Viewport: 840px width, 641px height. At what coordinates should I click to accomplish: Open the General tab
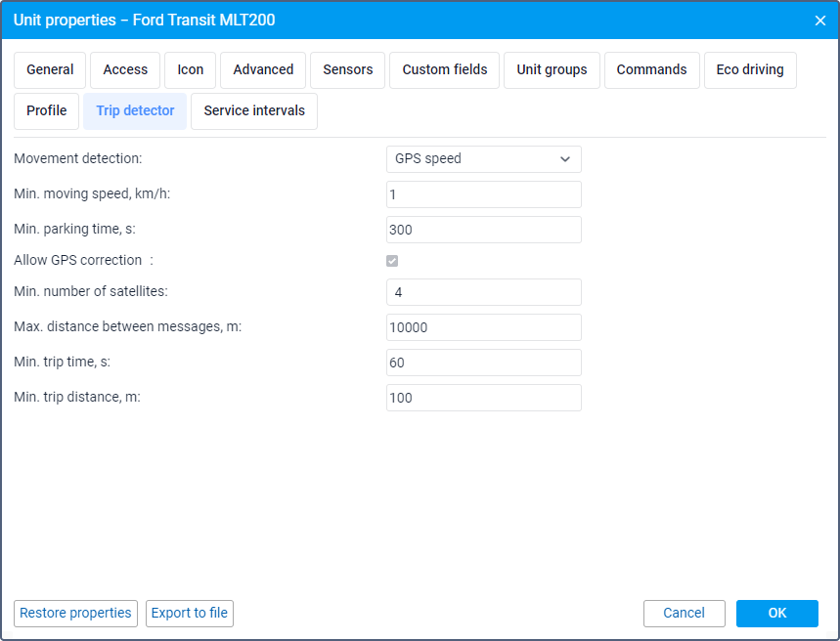click(x=50, y=70)
